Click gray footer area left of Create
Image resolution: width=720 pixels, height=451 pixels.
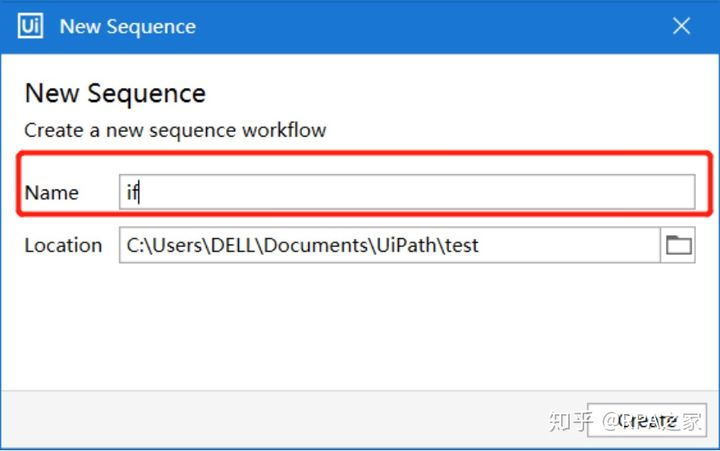pos(300,420)
